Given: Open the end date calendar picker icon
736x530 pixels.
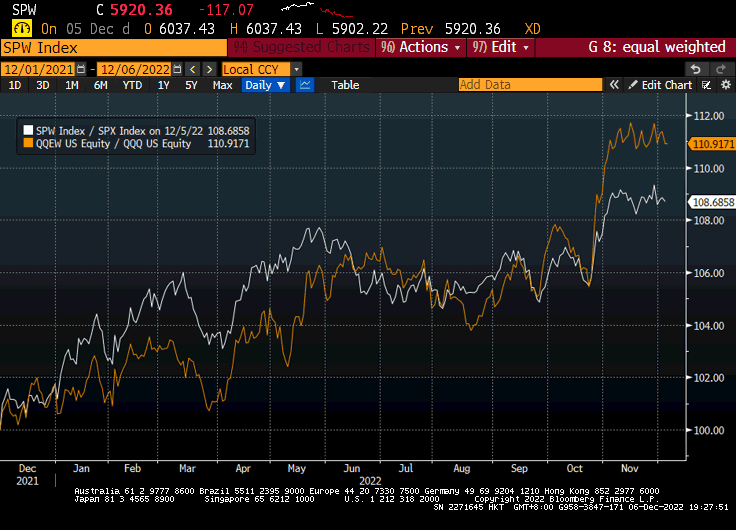Looking at the screenshot, I should (x=177, y=69).
